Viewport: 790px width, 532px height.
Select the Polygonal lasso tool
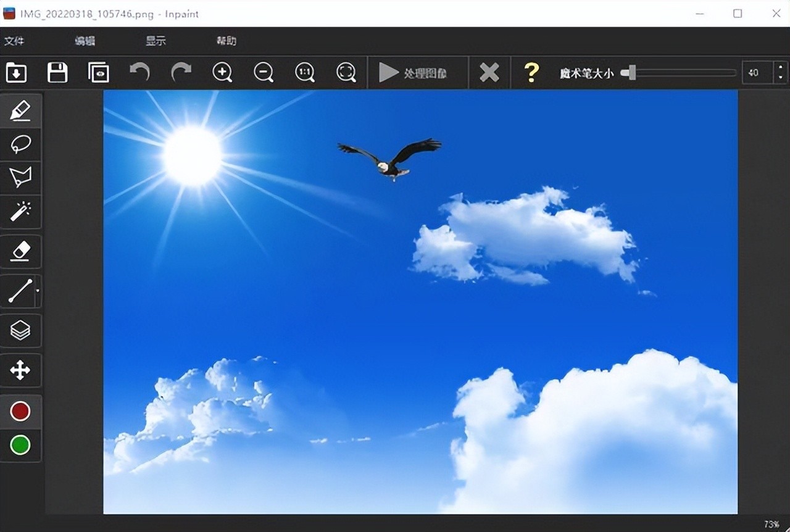(x=20, y=178)
